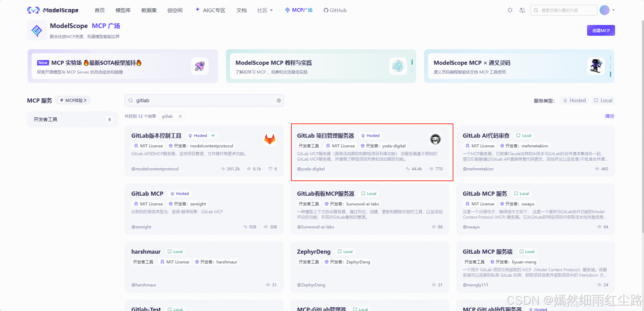Open the user avatar menu
Screen dimensions: 644x311
click(x=605, y=10)
